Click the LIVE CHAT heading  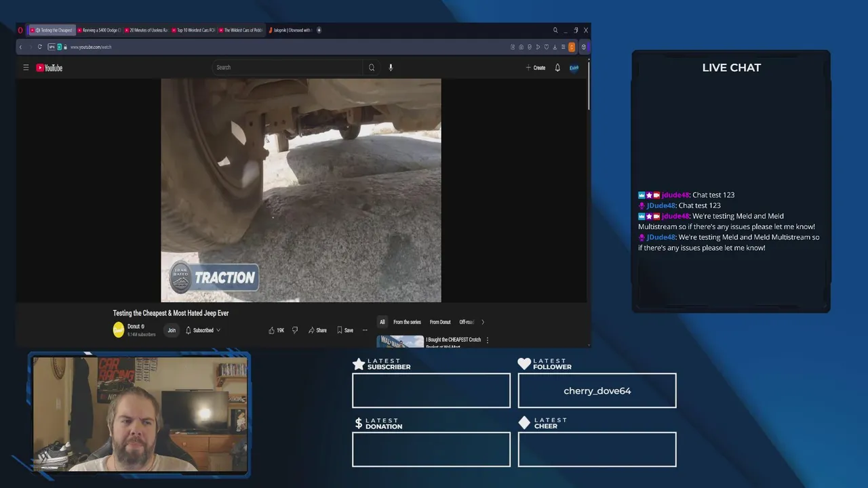tap(732, 68)
